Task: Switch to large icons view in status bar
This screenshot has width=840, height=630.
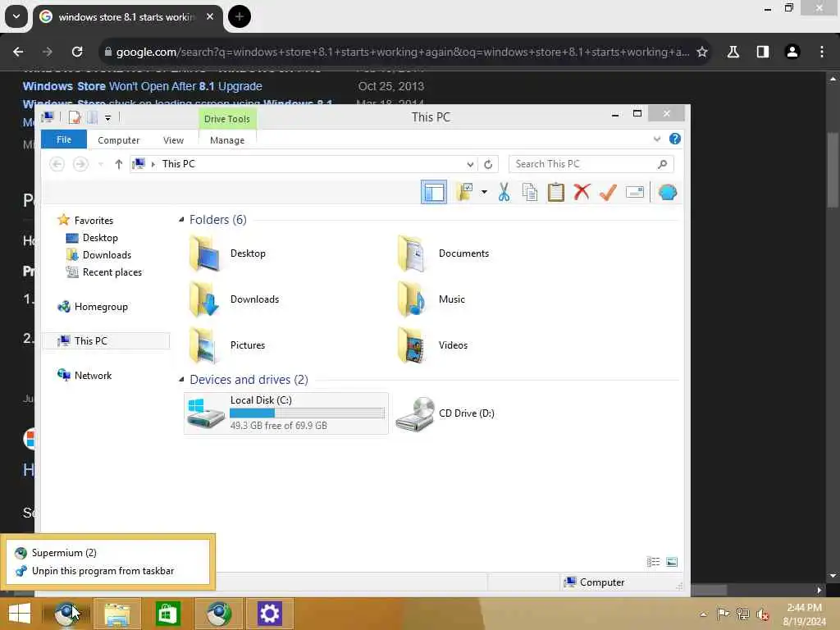Action: 672,562
